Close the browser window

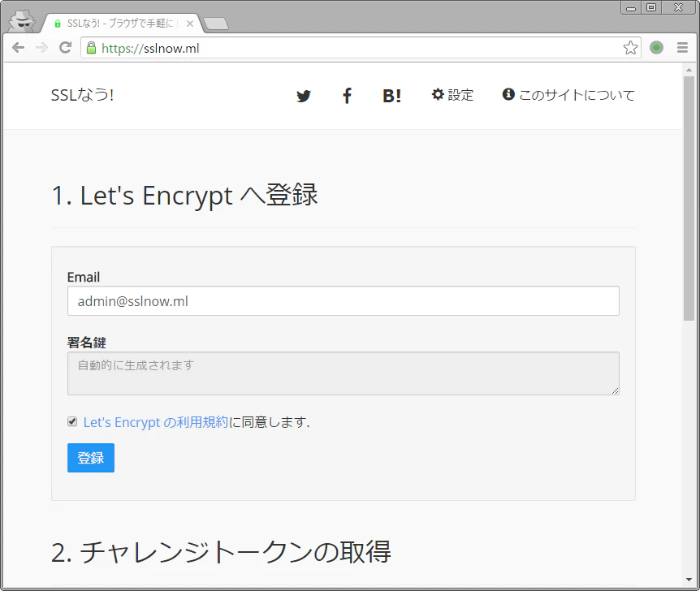click(x=679, y=7)
